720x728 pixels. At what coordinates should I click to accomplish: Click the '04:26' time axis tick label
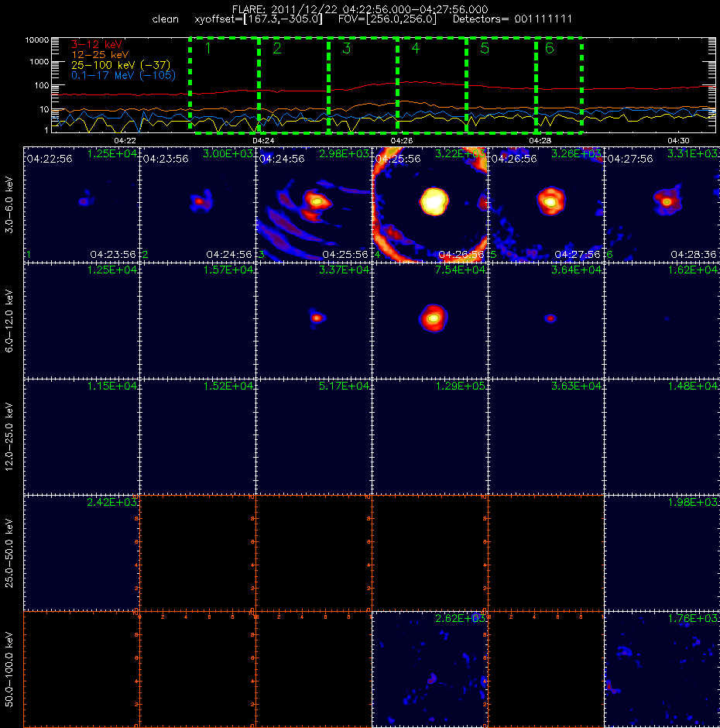(x=402, y=140)
